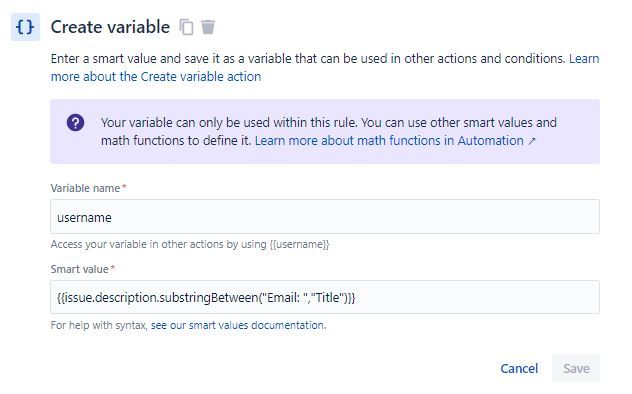Open "more about the Create variable action" link
Screen dimensions: 632x394
(156, 77)
